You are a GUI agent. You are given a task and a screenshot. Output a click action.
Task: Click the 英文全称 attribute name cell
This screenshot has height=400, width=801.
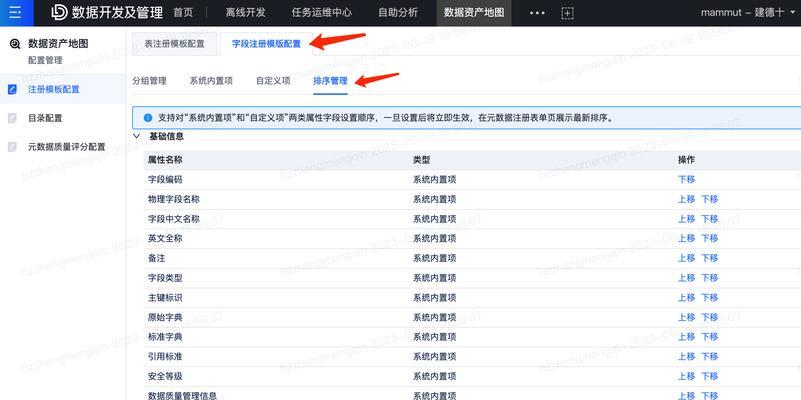pos(165,239)
